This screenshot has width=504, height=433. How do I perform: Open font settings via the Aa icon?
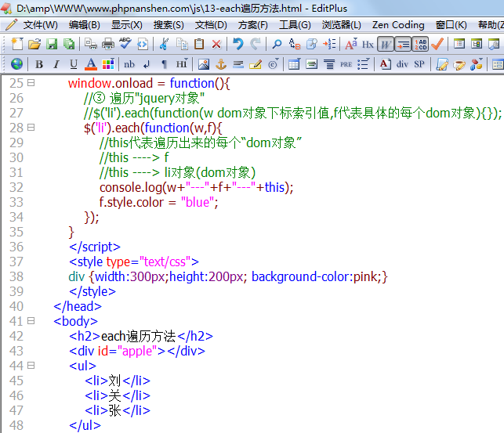tap(351, 44)
